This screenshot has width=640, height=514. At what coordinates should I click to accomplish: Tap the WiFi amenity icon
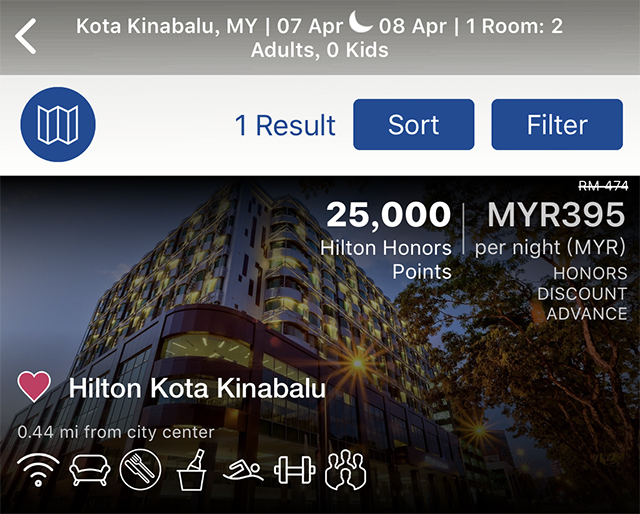(38, 469)
